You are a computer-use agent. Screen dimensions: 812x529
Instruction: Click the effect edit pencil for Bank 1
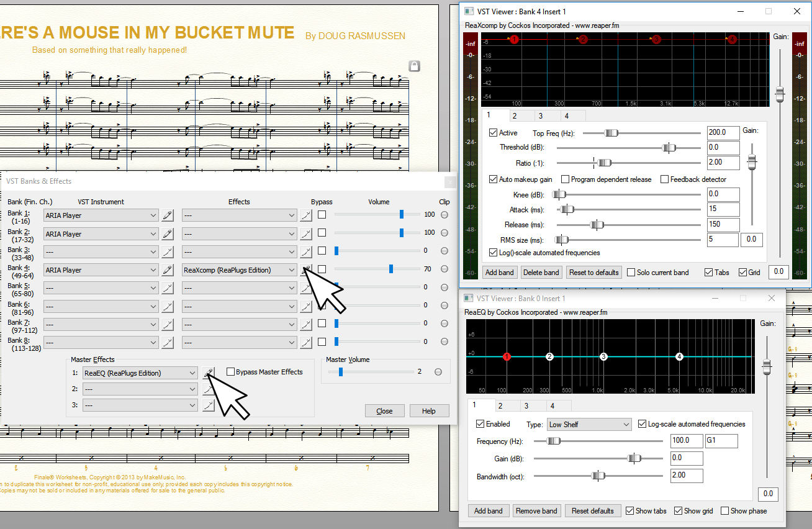pyautogui.click(x=305, y=215)
